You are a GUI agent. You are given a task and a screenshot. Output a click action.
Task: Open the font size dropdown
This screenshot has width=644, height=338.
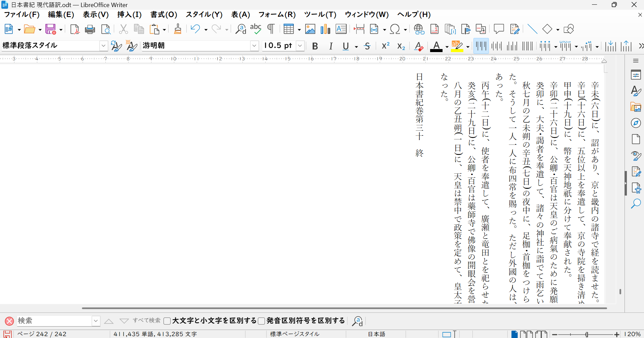pyautogui.click(x=300, y=46)
